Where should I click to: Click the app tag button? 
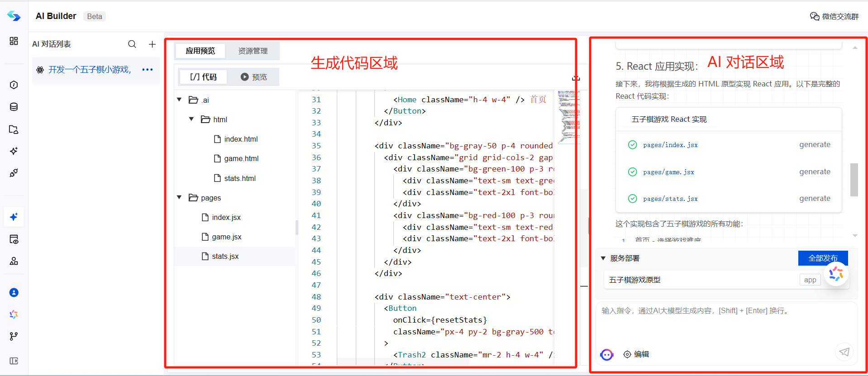pyautogui.click(x=810, y=280)
